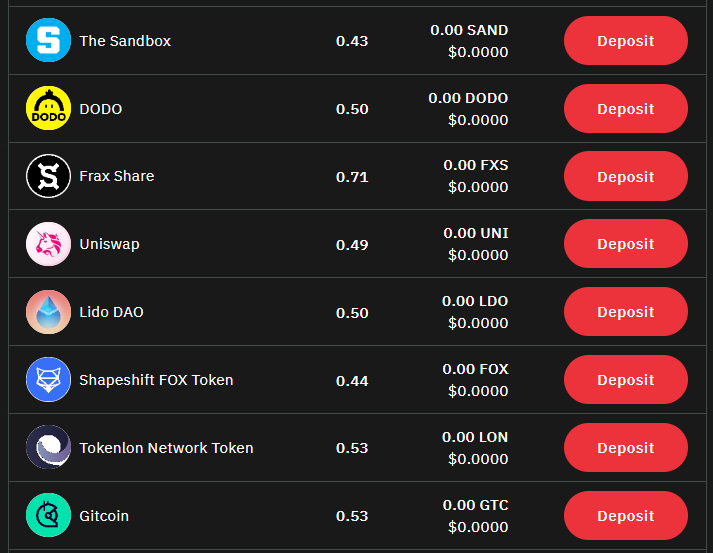Click the Frax Share token logo
Image resolution: width=713 pixels, height=553 pixels.
(x=48, y=176)
